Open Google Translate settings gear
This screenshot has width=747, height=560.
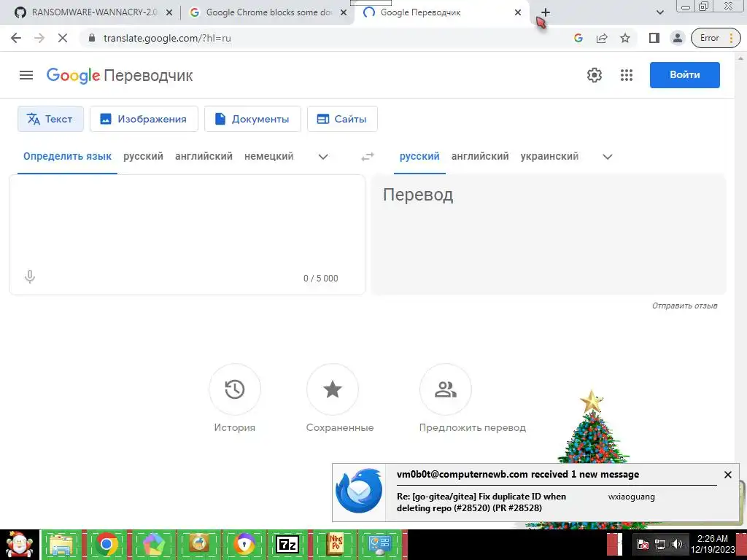[x=594, y=75]
